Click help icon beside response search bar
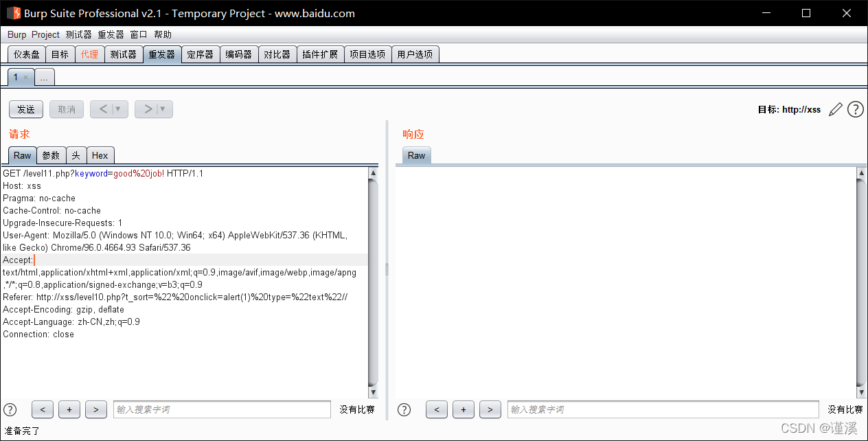The height and width of the screenshot is (441, 868). pos(404,409)
